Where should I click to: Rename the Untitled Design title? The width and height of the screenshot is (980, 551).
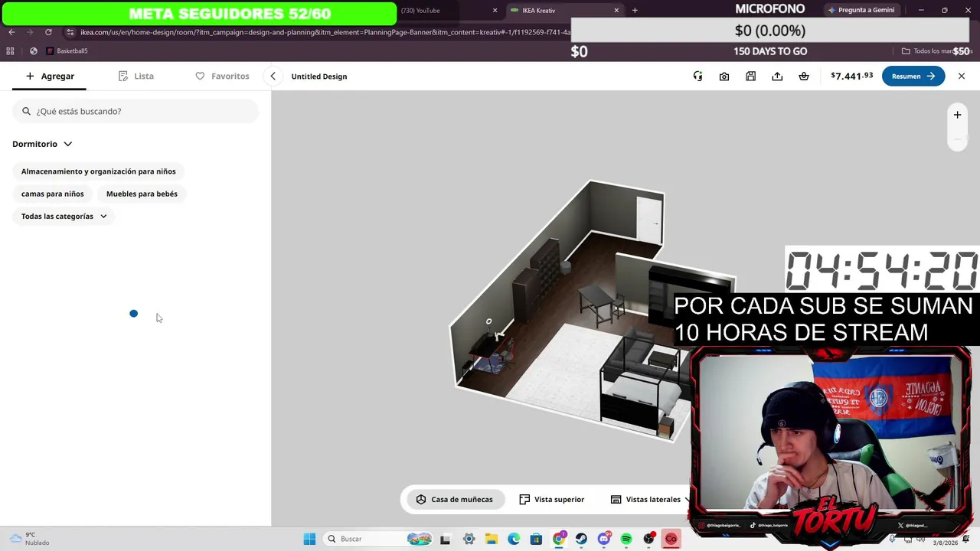(x=319, y=77)
